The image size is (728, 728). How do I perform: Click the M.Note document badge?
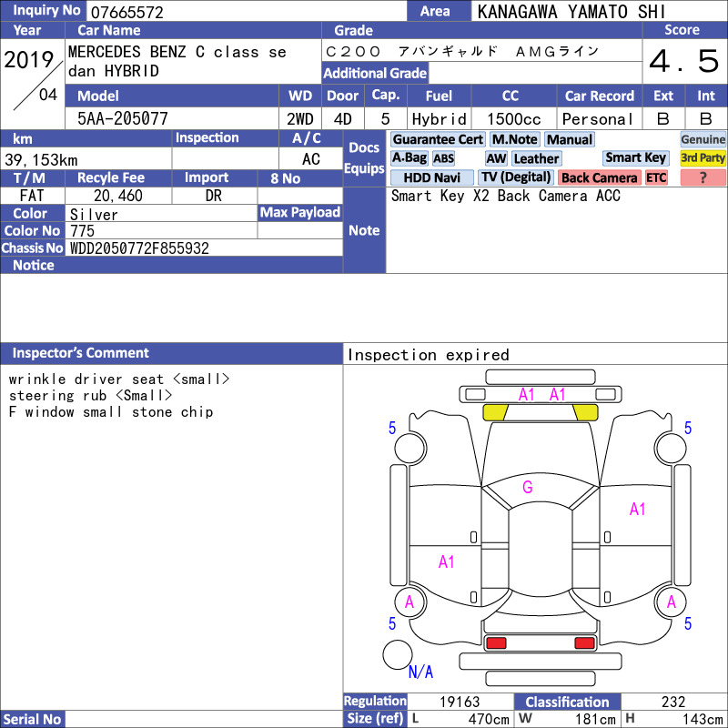point(515,139)
